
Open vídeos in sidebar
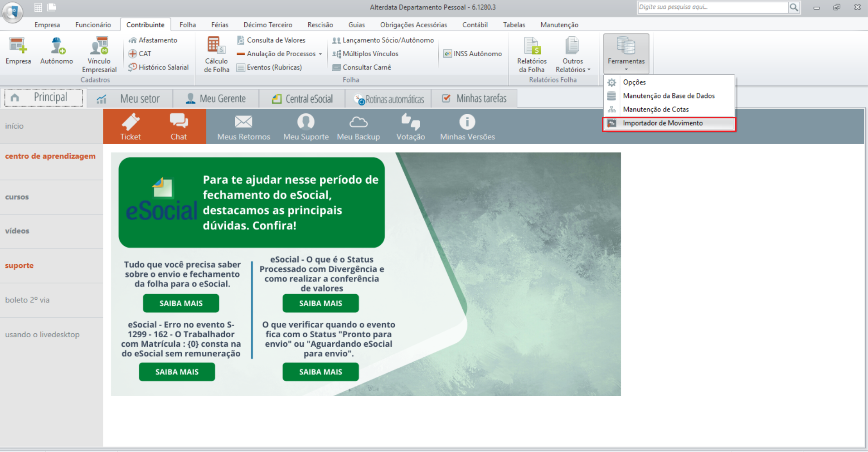point(17,231)
